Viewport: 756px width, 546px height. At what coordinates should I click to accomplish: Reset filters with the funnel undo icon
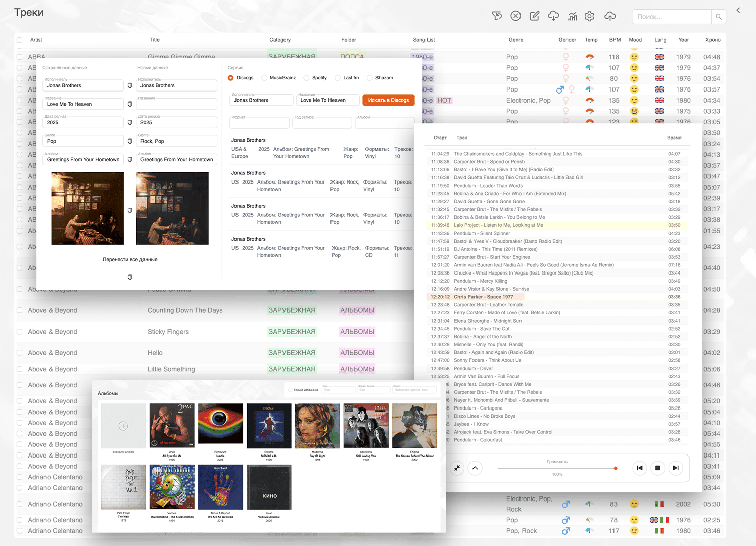tap(497, 16)
